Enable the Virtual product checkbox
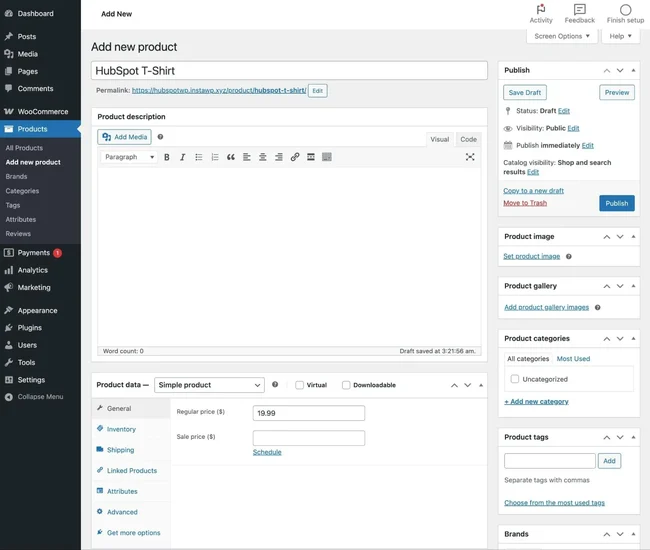The height and width of the screenshot is (550, 650). (x=300, y=385)
